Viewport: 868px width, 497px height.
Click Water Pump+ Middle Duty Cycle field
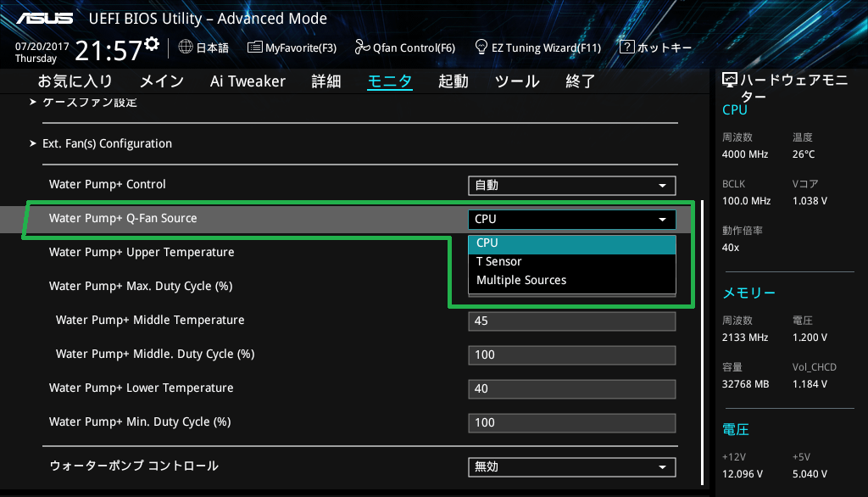[572, 355]
